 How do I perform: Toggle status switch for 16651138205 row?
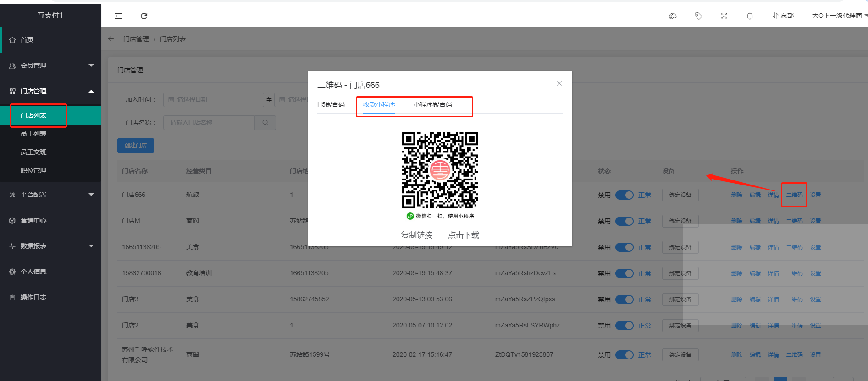click(x=625, y=247)
